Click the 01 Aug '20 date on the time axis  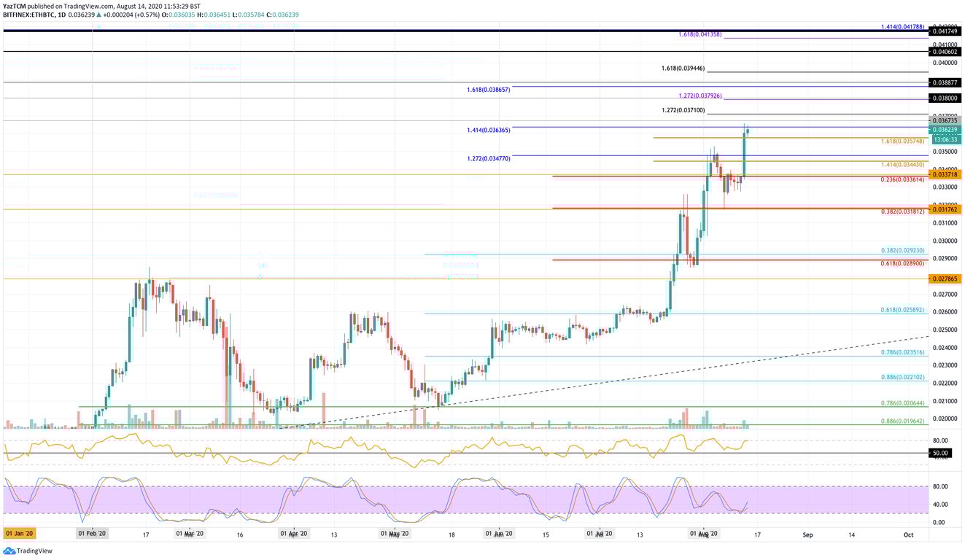(705, 534)
